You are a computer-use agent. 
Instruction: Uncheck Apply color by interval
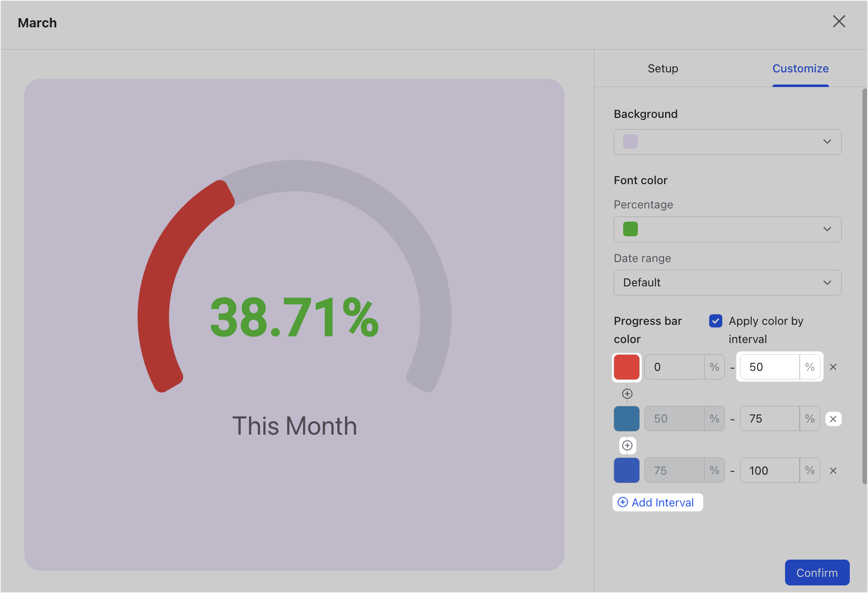pyautogui.click(x=716, y=321)
